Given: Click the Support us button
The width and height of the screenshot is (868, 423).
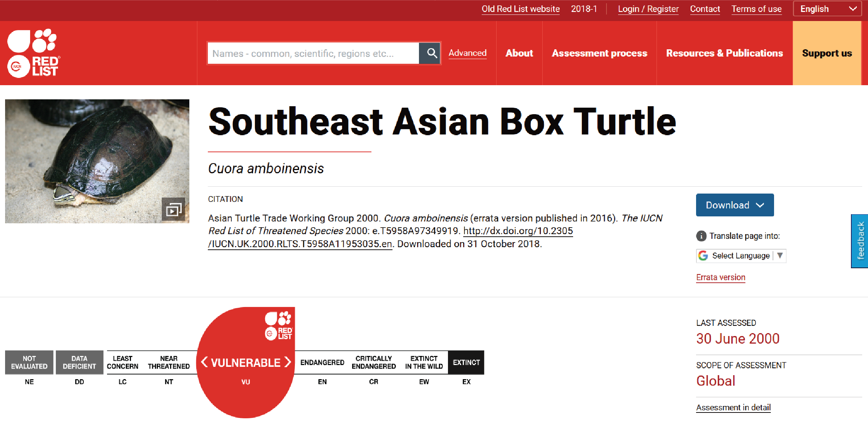Looking at the screenshot, I should click(x=827, y=53).
